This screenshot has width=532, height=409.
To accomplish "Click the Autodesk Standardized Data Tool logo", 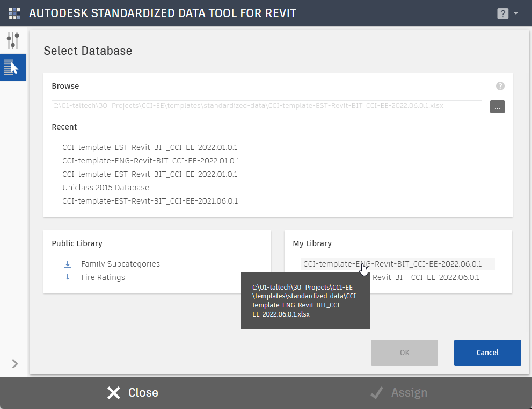I will coord(14,13).
